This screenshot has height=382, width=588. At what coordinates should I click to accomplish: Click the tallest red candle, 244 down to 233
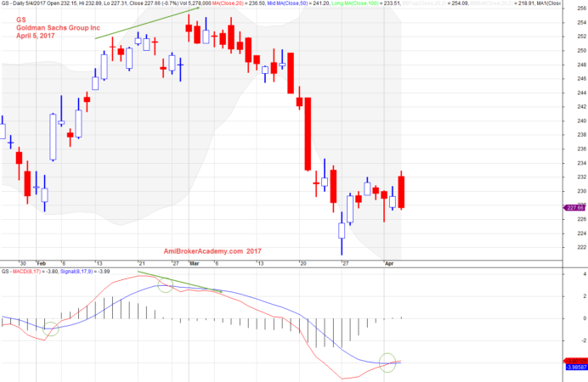[308, 134]
